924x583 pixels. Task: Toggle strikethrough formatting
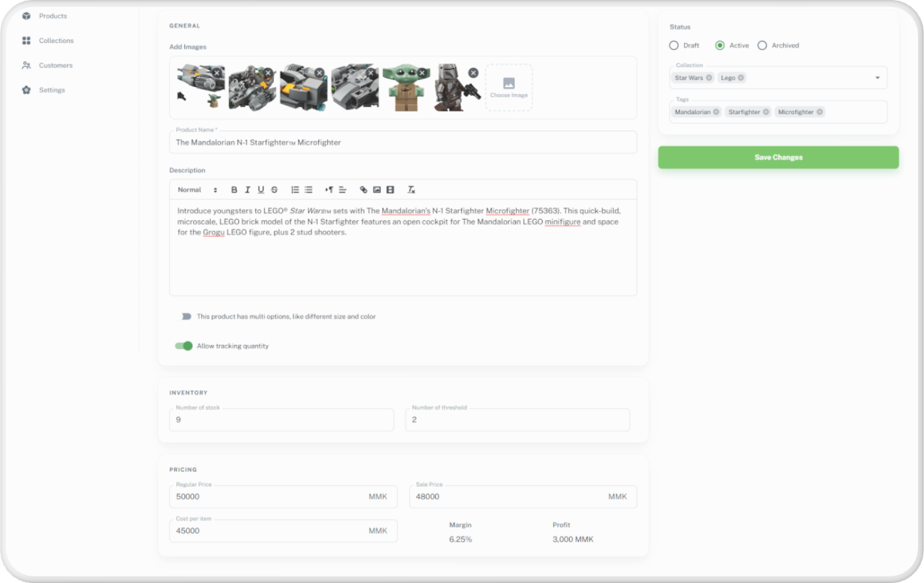pos(274,190)
